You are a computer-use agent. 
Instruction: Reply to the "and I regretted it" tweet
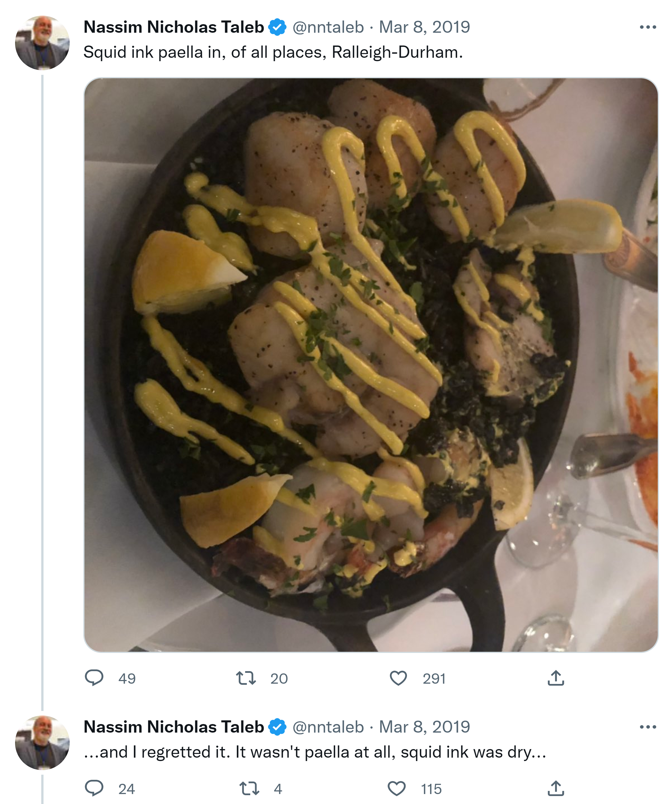point(94,788)
